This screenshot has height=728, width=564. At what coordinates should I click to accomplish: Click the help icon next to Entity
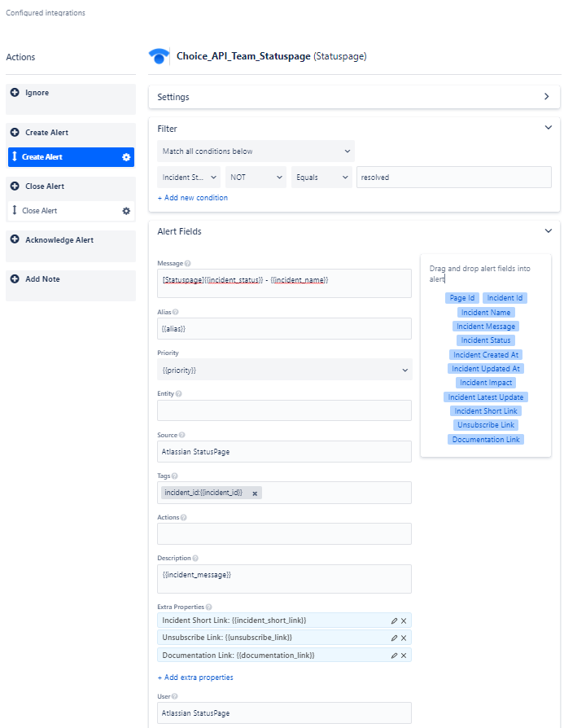[179, 393]
